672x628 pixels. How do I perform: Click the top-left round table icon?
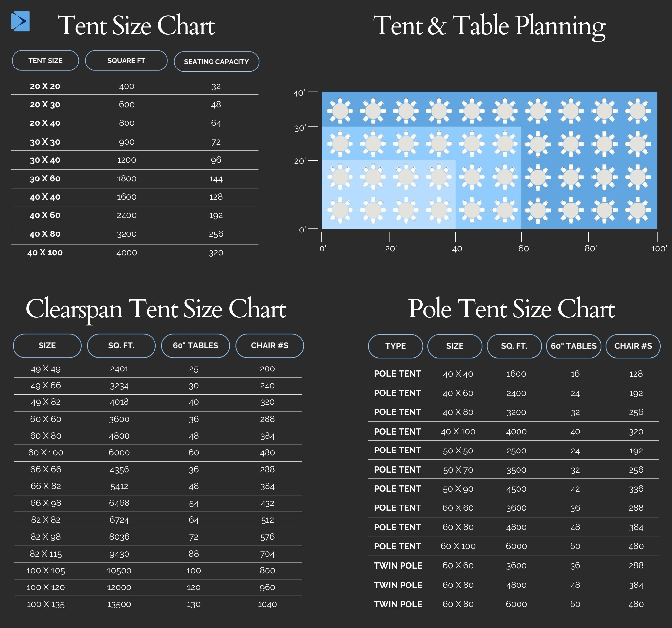click(340, 111)
